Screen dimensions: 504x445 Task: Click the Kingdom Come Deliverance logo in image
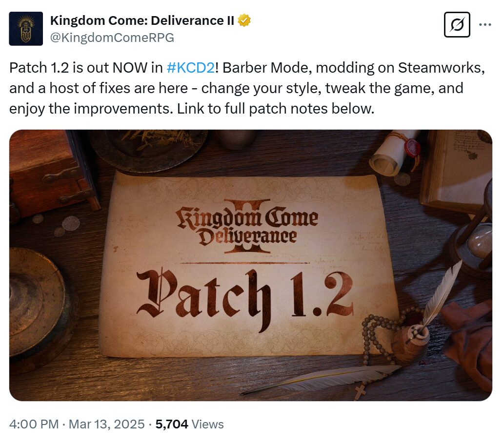pos(247,226)
